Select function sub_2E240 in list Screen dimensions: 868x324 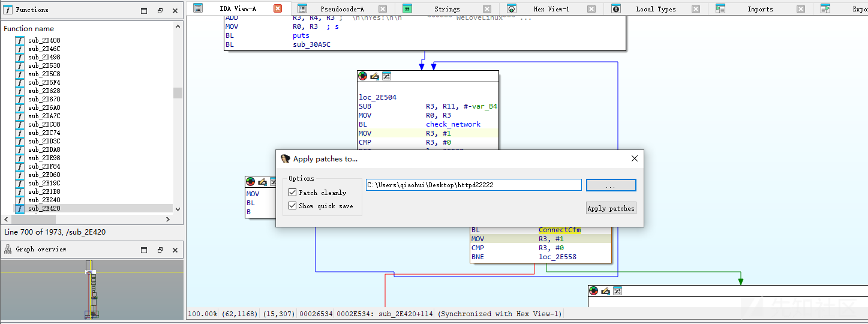click(x=44, y=200)
